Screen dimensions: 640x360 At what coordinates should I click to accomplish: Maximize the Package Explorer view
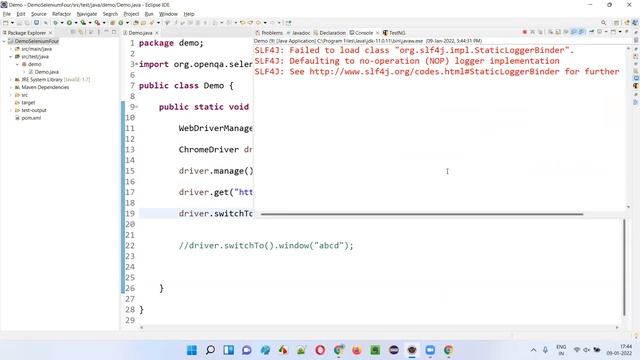pyautogui.click(x=114, y=32)
